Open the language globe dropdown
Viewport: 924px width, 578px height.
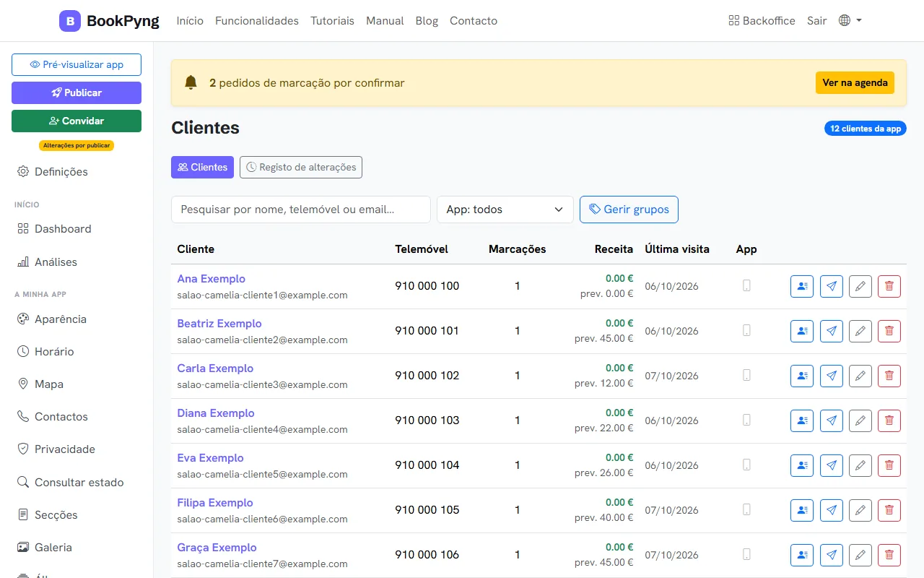point(850,21)
